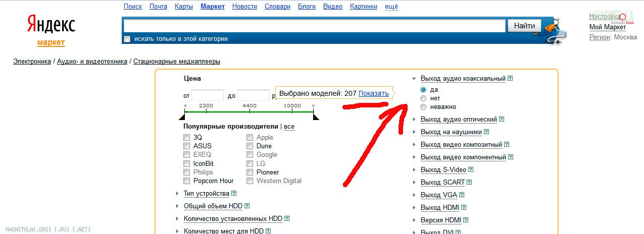This screenshot has width=644, height=234.
Task: Collapse Выход аудио коаксиальный filter
Action: coord(414,79)
